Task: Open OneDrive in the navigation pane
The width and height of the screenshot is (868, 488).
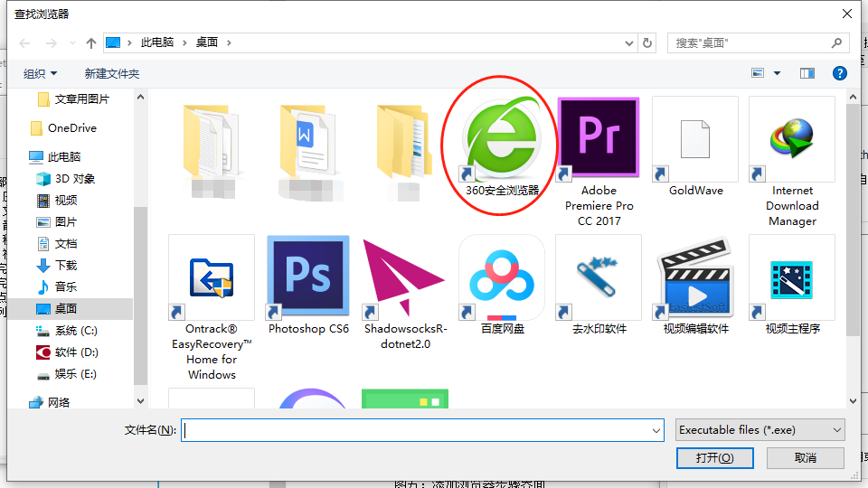Action: (x=63, y=128)
